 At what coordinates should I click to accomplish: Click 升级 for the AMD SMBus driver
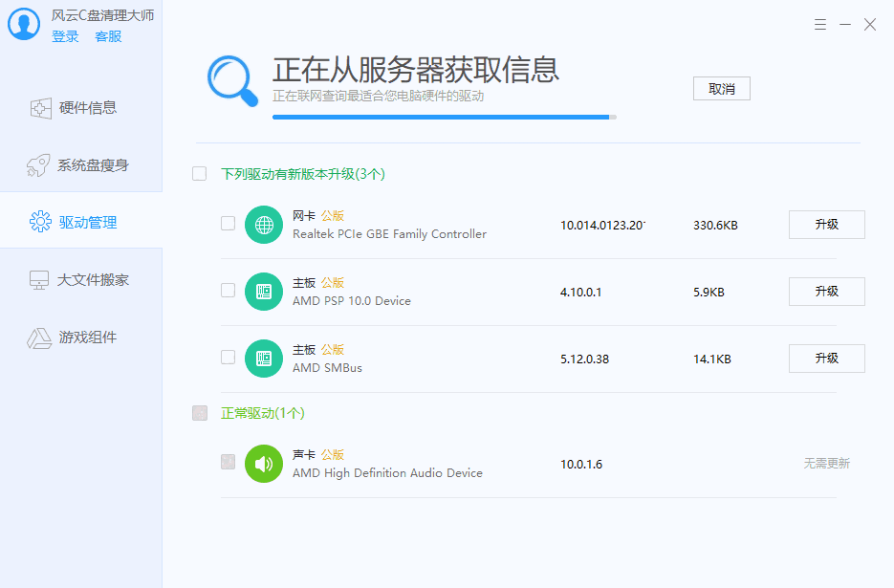coord(826,359)
